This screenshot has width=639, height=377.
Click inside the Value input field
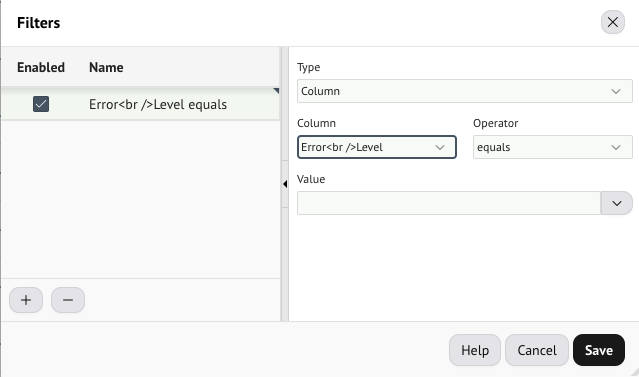coord(449,203)
